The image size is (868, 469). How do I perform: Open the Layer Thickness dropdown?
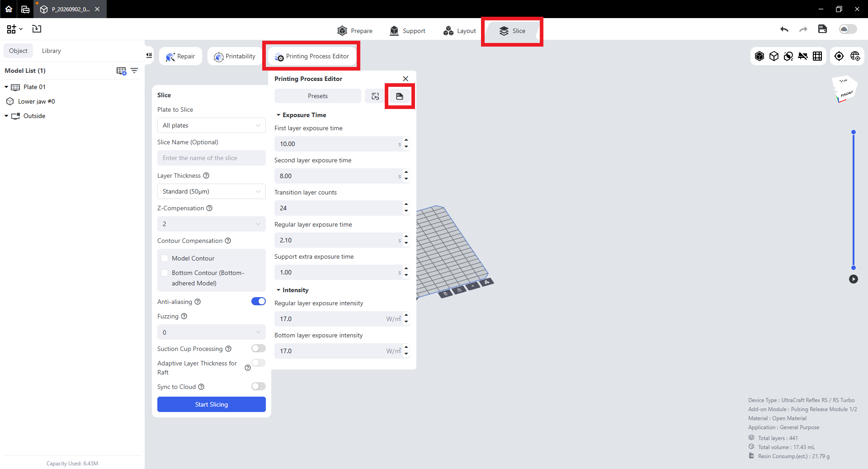tap(212, 191)
